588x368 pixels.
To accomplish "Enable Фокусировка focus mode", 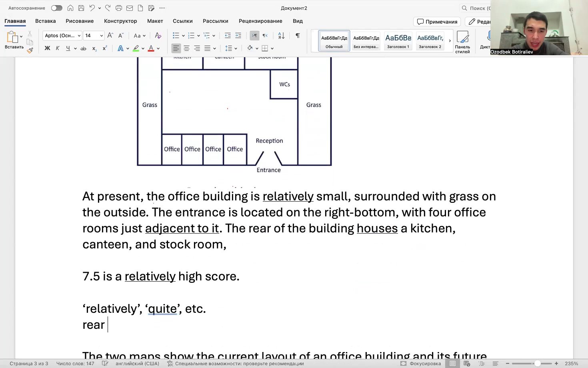I will [421, 364].
